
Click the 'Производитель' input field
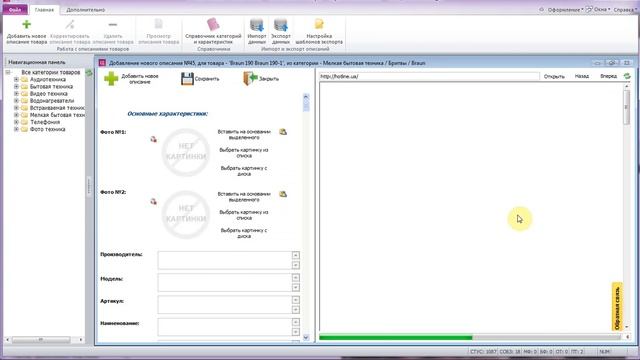224,260
